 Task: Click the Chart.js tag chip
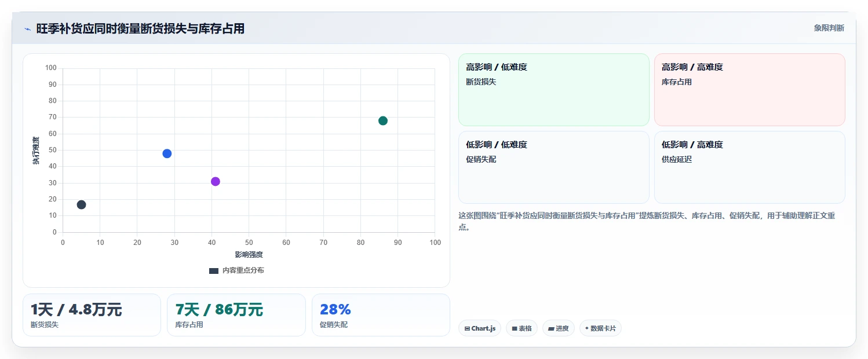click(480, 328)
